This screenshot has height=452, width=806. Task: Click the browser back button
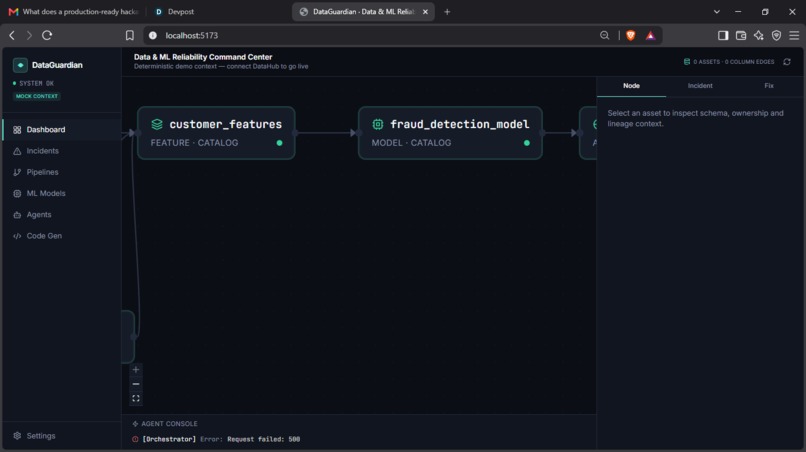coord(12,35)
